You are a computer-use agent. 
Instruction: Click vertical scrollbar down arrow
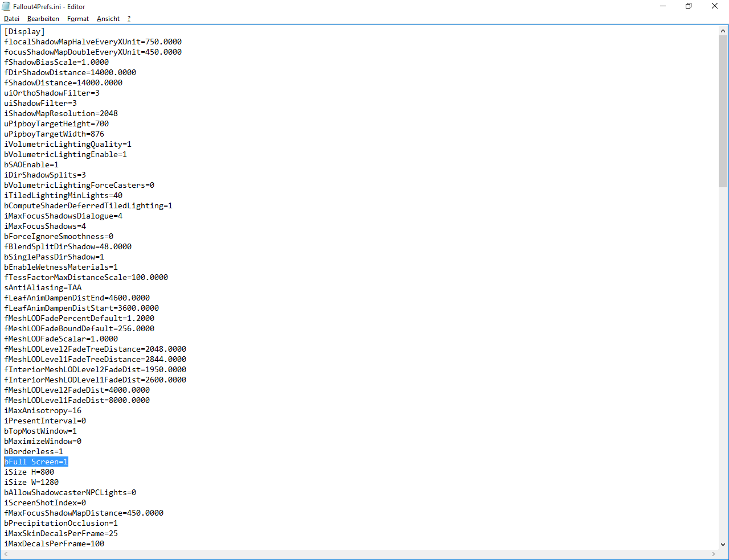(x=723, y=544)
